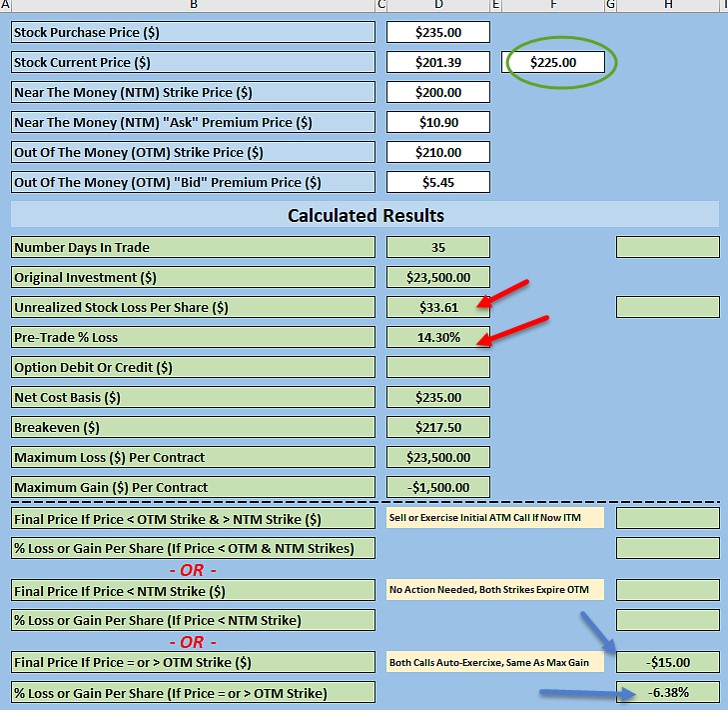Select the Number Days In Trade value 35

438,247
